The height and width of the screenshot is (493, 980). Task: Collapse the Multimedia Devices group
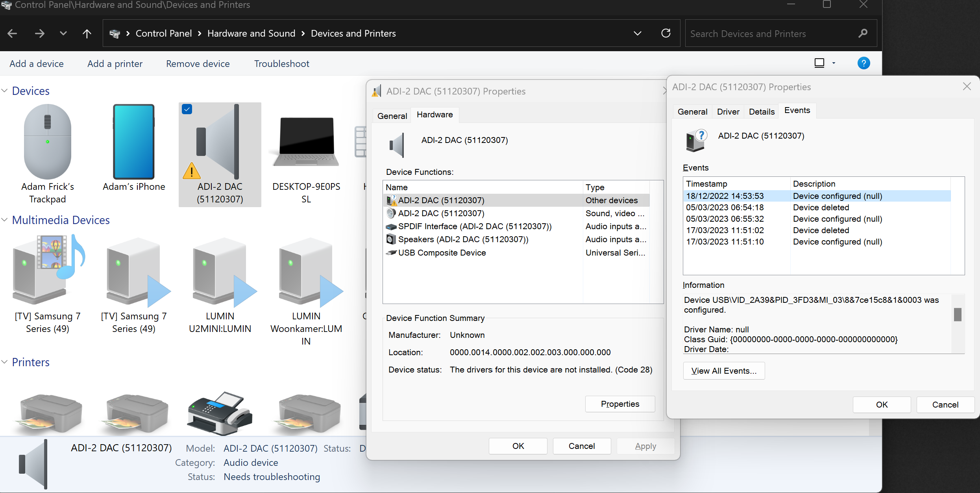5,220
